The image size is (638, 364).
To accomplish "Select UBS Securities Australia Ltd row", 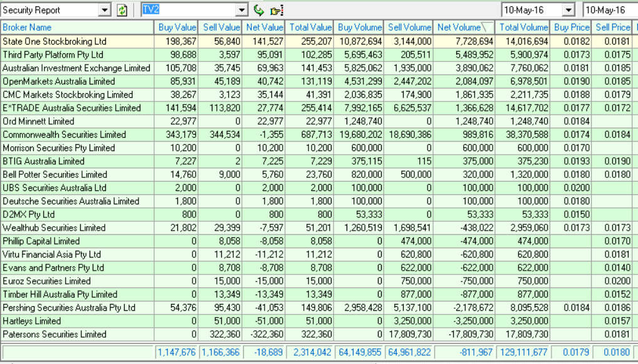I will pyautogui.click(x=319, y=187).
